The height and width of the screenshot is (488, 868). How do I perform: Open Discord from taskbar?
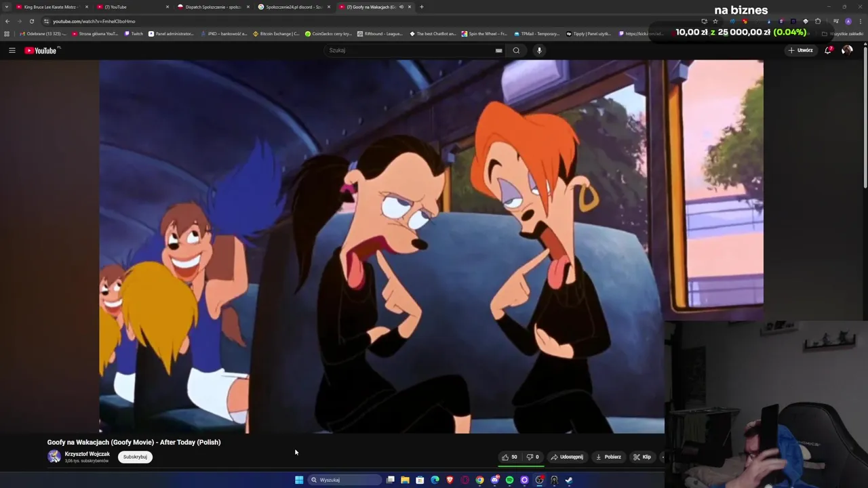click(x=494, y=480)
